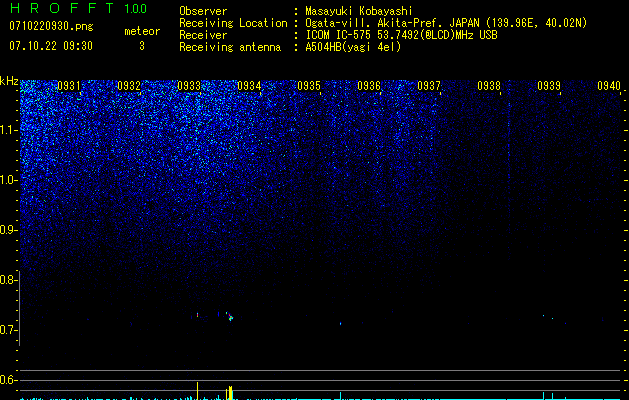629x400 pixels.
Task: Click the 0.6 kHz axis label
Action: coord(8,380)
